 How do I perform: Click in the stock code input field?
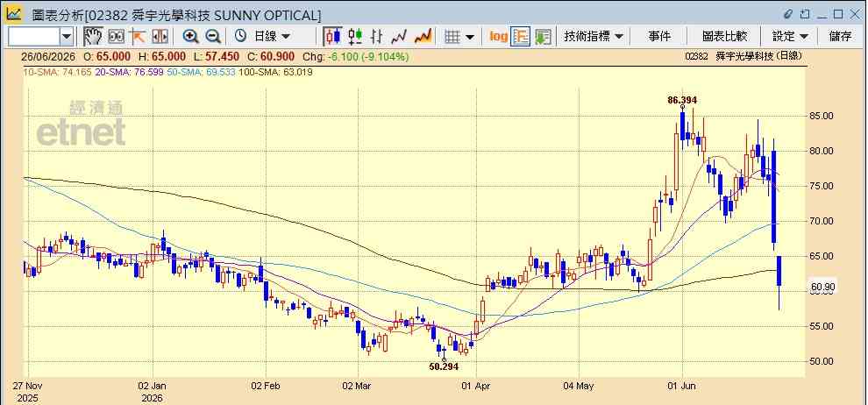[34, 37]
